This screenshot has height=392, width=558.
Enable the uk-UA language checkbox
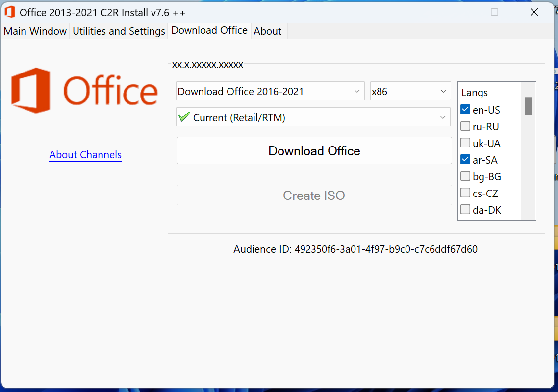coord(465,143)
